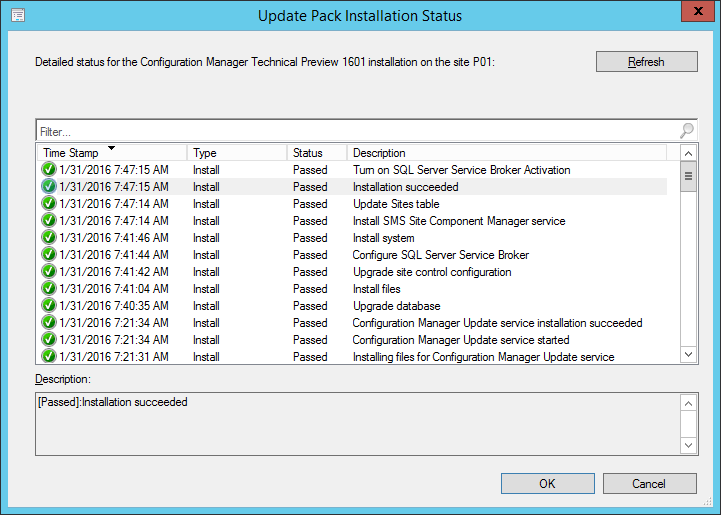
Task: Click check icon for Install SMS Site Component Manager service
Action: tap(48, 221)
